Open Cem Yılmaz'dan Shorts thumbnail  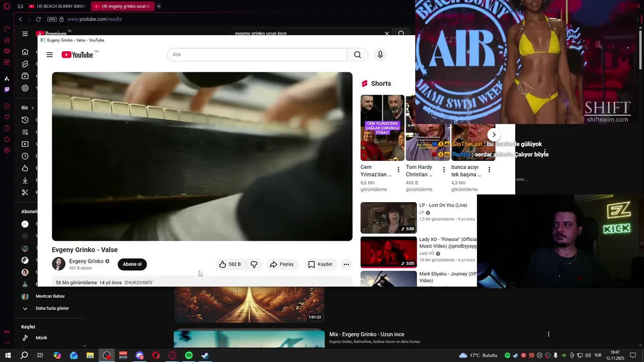tap(382, 128)
